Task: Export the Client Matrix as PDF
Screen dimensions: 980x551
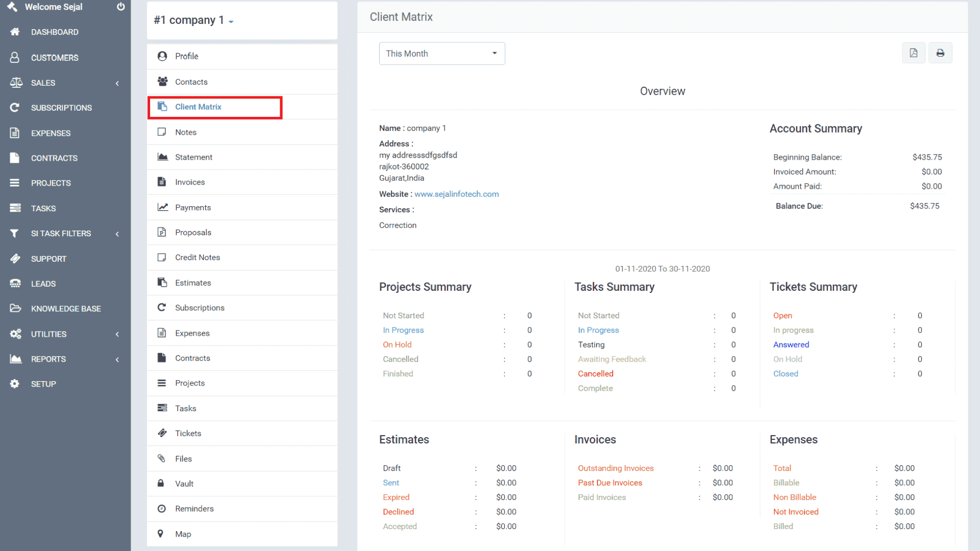Action: pos(914,53)
